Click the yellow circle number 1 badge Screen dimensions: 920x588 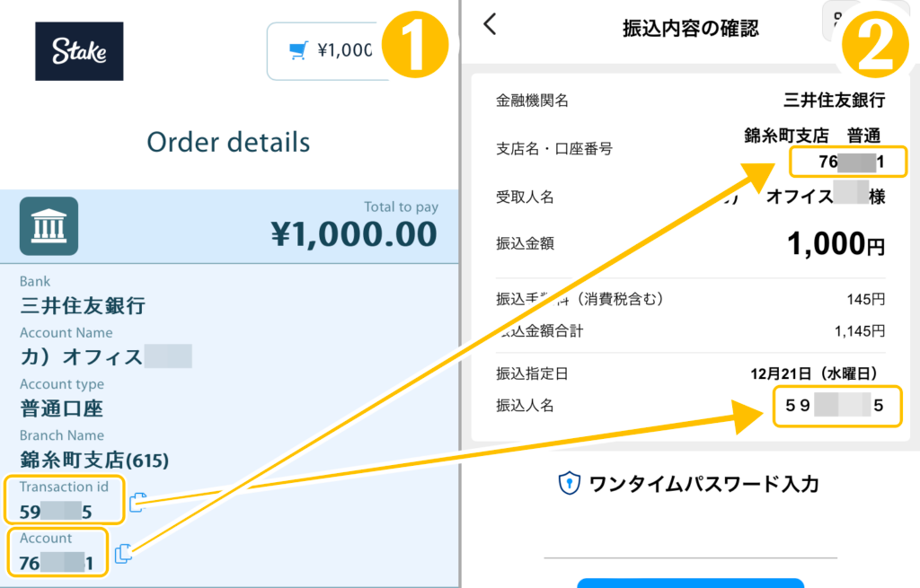coord(415,45)
